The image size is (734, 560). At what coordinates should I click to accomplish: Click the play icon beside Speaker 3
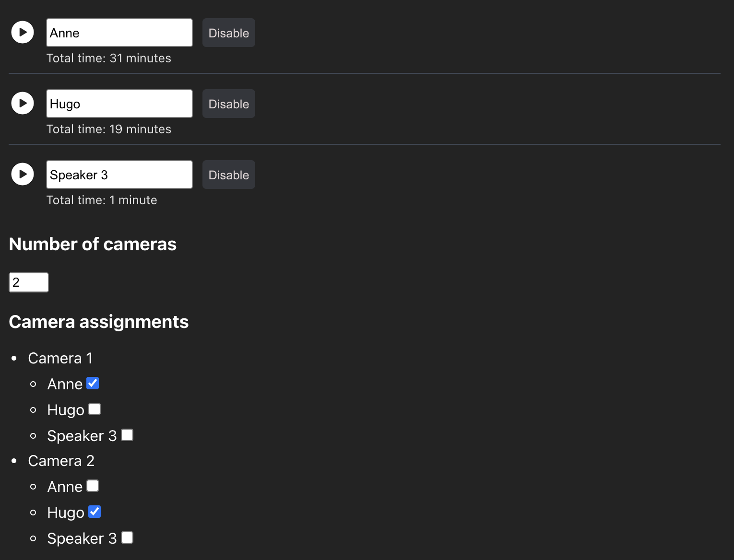(x=23, y=174)
